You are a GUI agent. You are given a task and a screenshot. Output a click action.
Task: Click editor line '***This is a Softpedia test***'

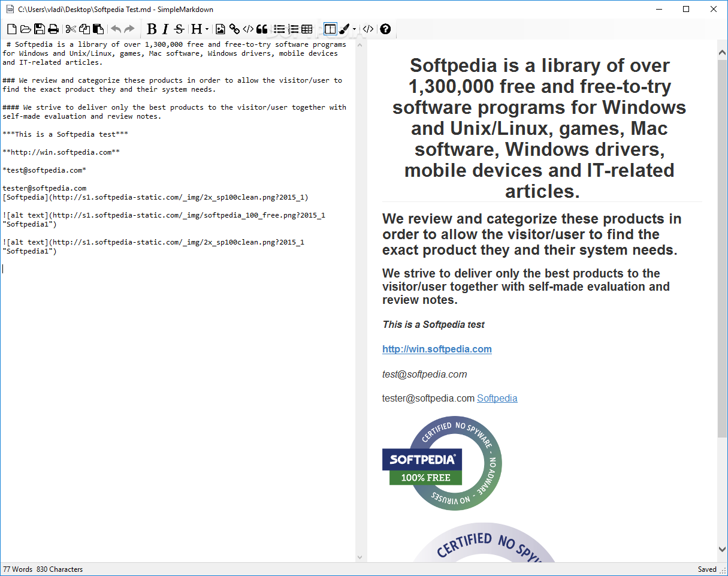click(65, 134)
